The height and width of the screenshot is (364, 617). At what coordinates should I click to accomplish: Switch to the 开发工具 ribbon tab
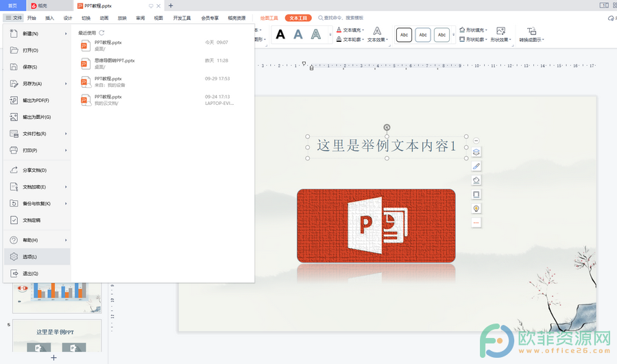click(182, 18)
